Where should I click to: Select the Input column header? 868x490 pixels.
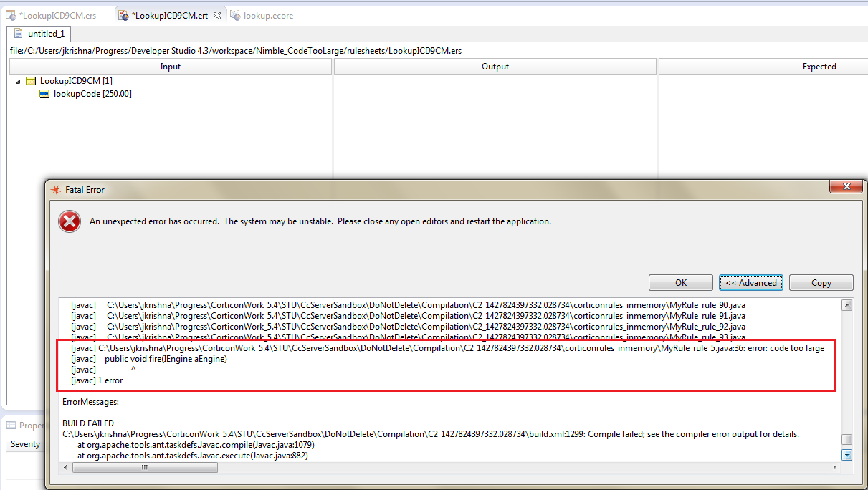tap(170, 66)
